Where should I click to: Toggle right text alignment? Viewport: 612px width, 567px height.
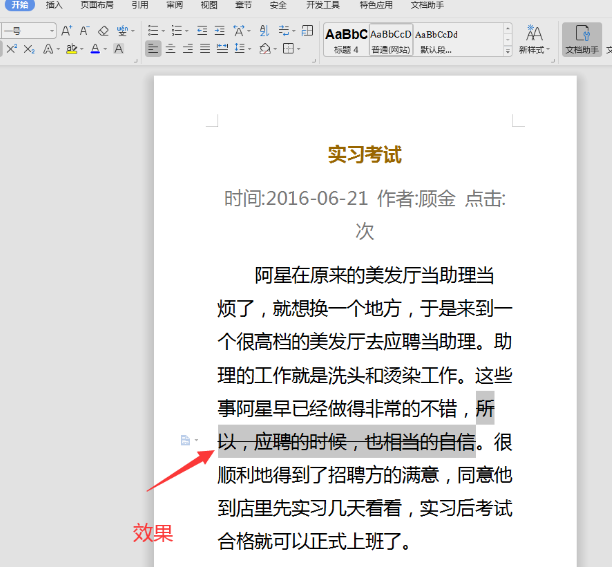coord(188,49)
